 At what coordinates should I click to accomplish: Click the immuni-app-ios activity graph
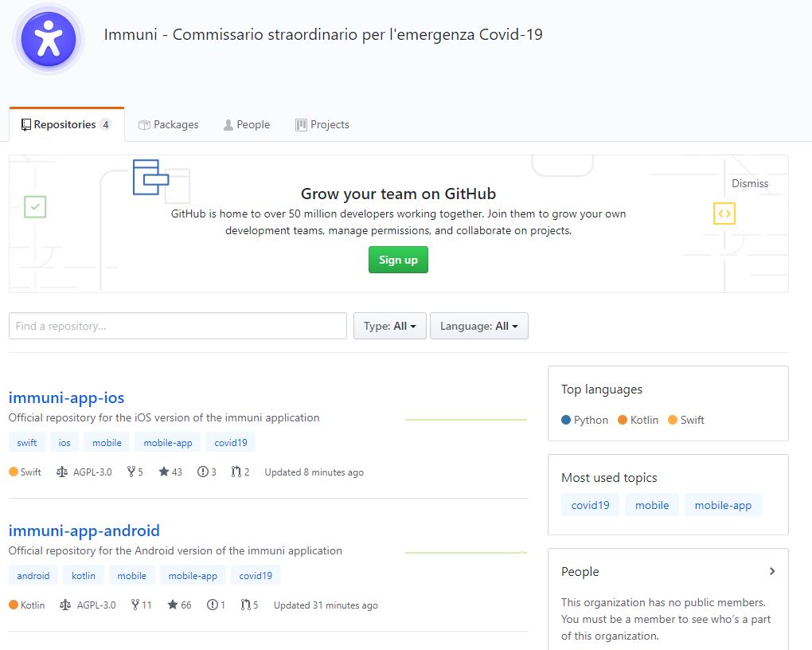(x=466, y=419)
